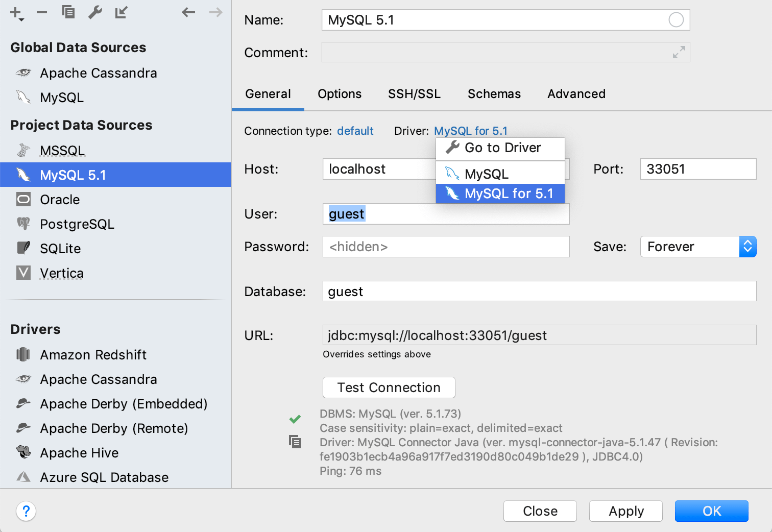The width and height of the screenshot is (772, 532).
Task: Duplicate the MySQL 5.1 data source
Action: point(68,12)
